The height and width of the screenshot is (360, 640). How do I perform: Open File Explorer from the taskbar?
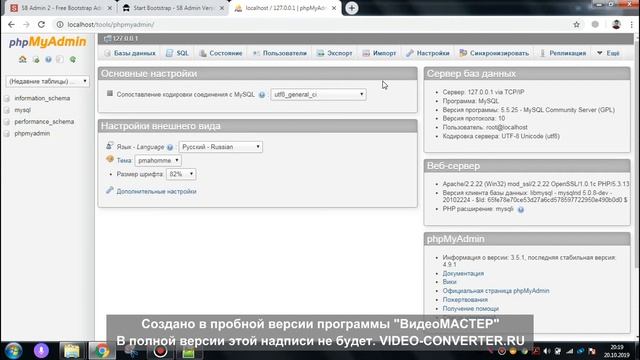(x=71, y=351)
